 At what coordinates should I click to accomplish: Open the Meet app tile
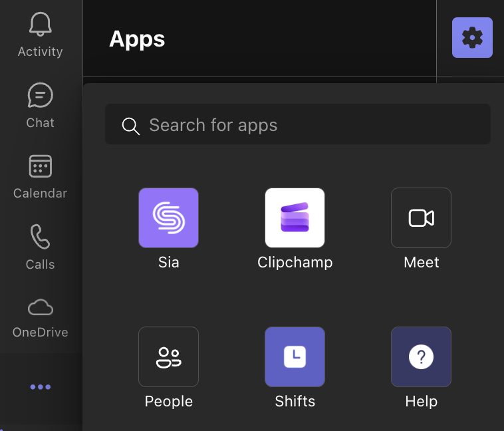tap(421, 217)
